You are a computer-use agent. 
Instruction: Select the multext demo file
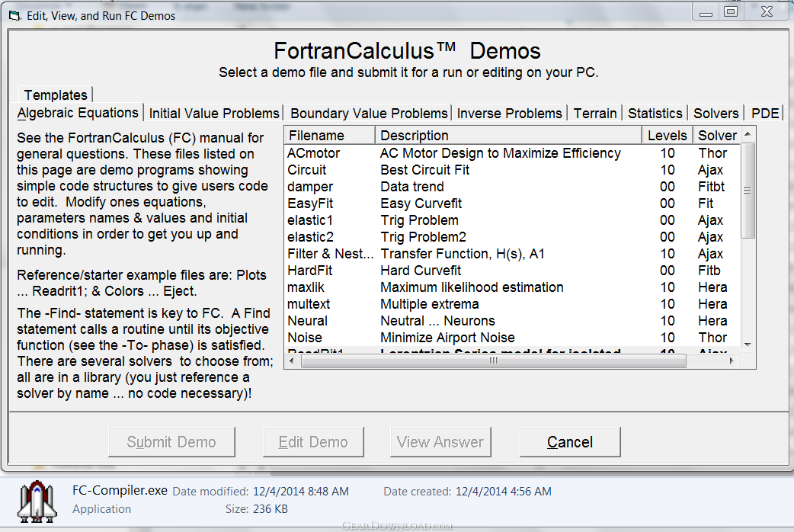[309, 303]
